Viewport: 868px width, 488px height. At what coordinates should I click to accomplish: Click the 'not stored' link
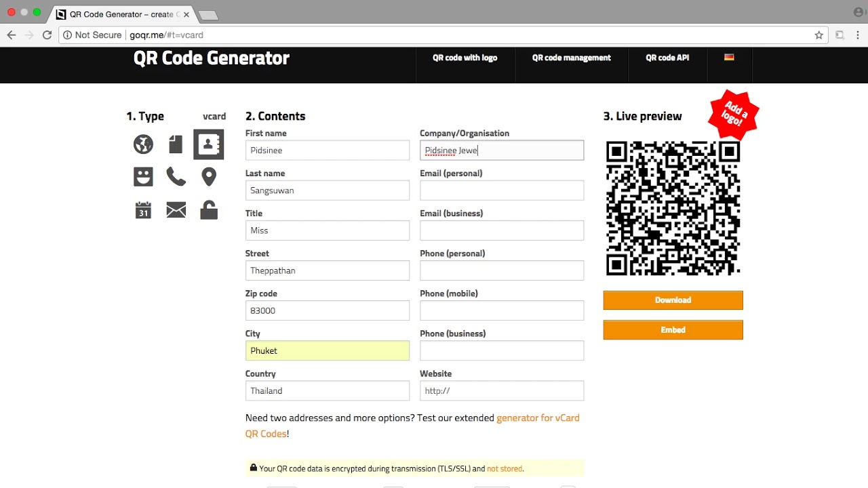[505, 468]
